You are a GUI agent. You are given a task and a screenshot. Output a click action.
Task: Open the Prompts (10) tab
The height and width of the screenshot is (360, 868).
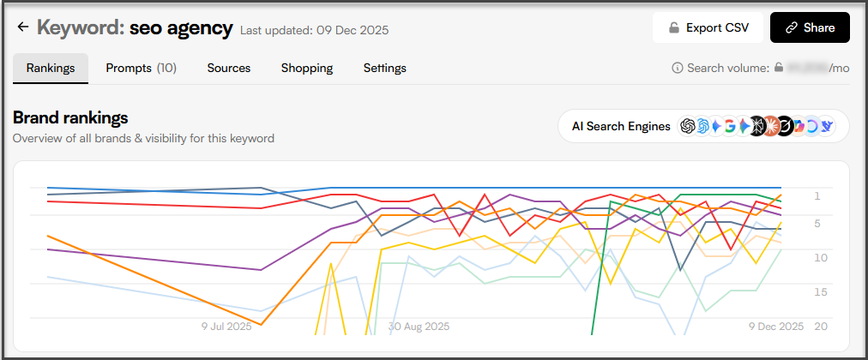[141, 68]
